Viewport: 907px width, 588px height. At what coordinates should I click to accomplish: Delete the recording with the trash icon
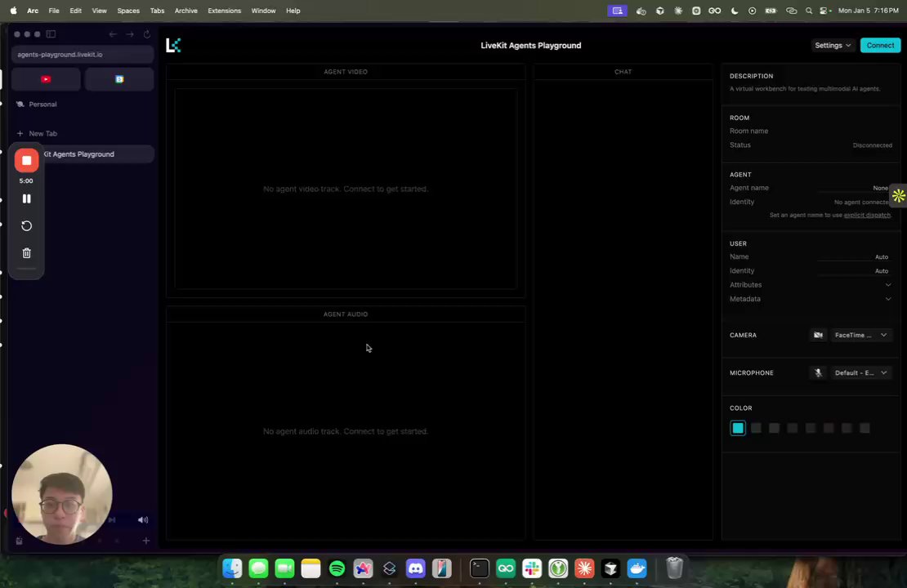point(27,253)
